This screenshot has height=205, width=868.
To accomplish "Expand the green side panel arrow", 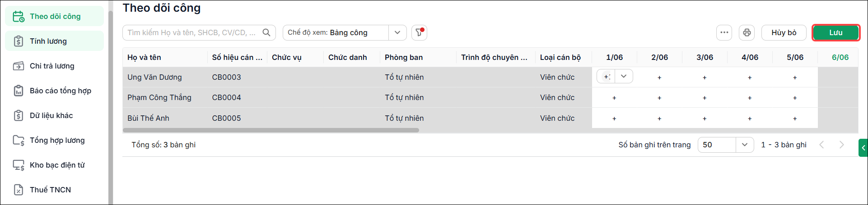I will click(863, 148).
